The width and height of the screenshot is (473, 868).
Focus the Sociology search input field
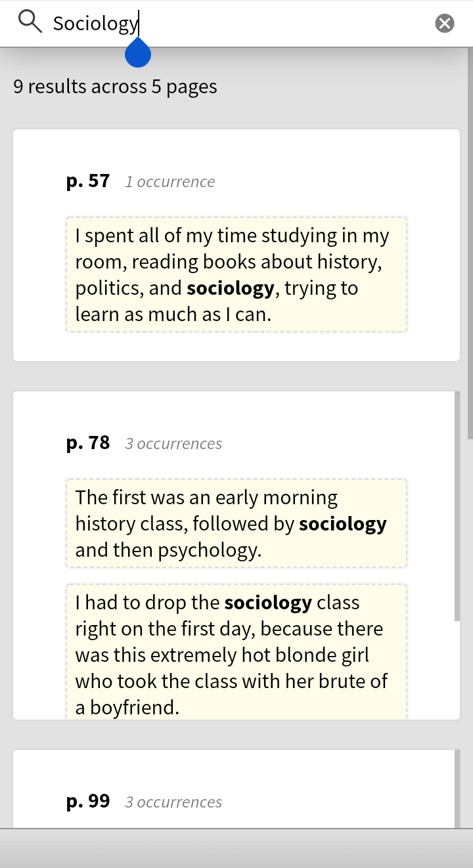tap(236, 24)
